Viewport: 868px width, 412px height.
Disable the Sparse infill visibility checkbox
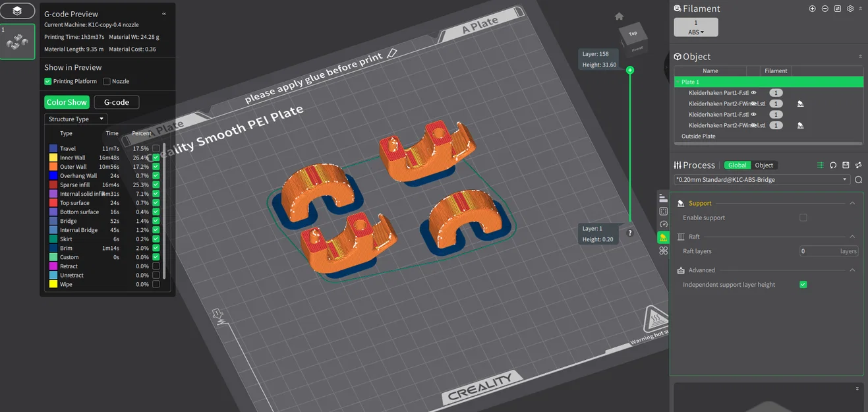click(x=156, y=185)
